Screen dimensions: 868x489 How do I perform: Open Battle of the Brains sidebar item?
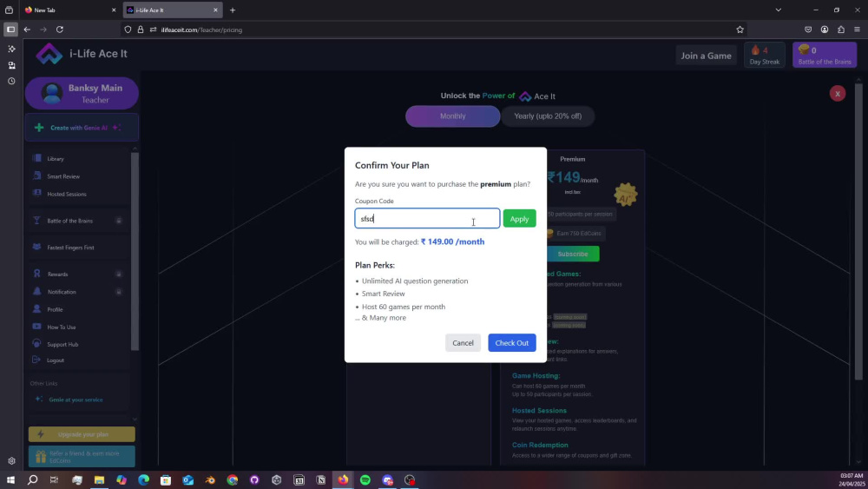coord(69,221)
